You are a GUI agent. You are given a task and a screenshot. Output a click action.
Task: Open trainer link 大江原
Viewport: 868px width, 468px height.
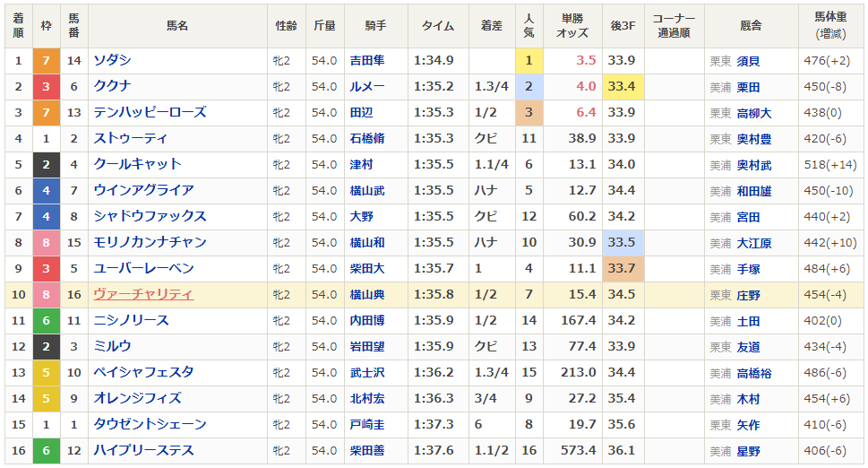(754, 244)
